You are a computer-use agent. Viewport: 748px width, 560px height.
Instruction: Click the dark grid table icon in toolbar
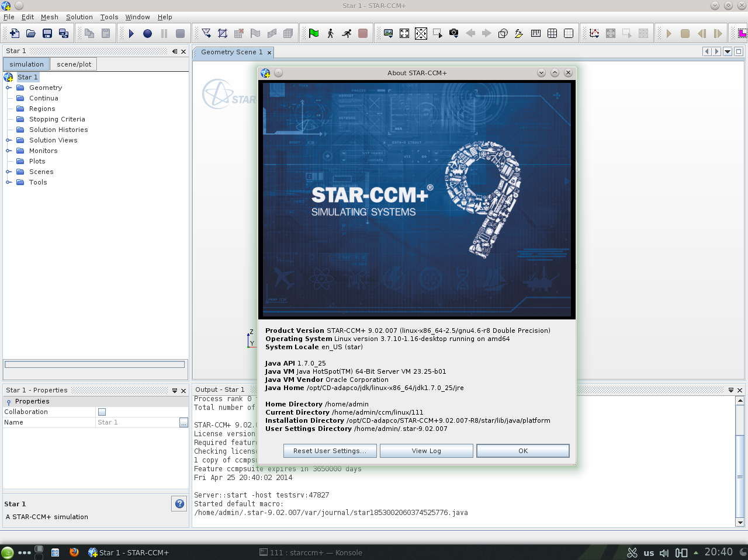click(552, 33)
